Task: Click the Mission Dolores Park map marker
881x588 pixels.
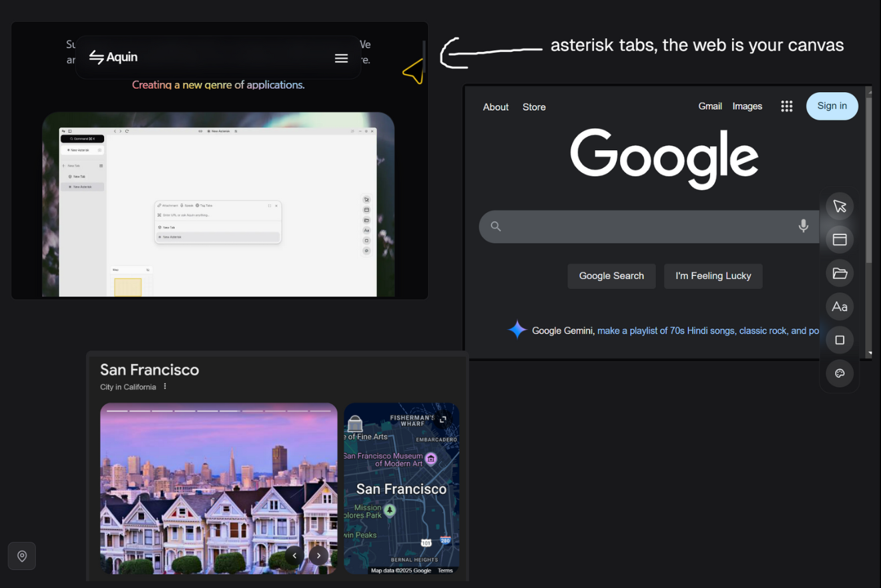Action: [390, 511]
